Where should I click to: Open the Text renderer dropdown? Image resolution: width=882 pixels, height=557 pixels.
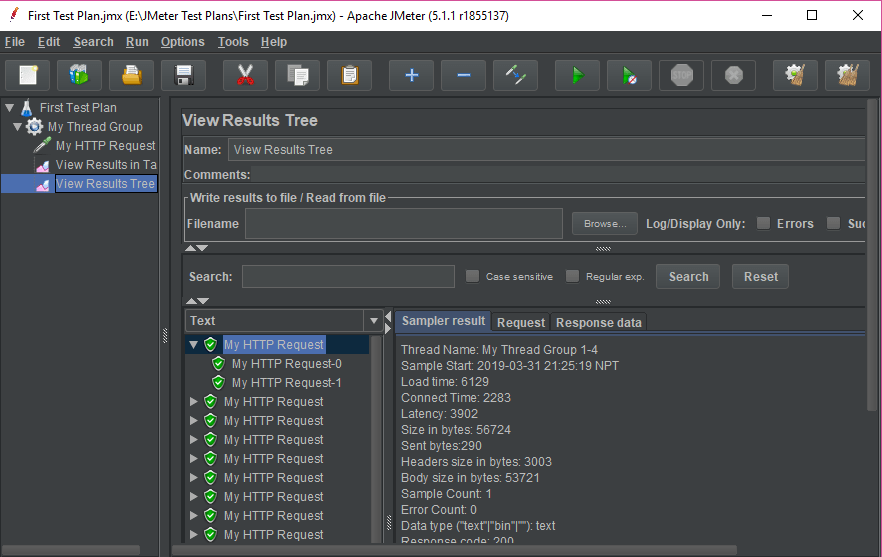coord(374,321)
